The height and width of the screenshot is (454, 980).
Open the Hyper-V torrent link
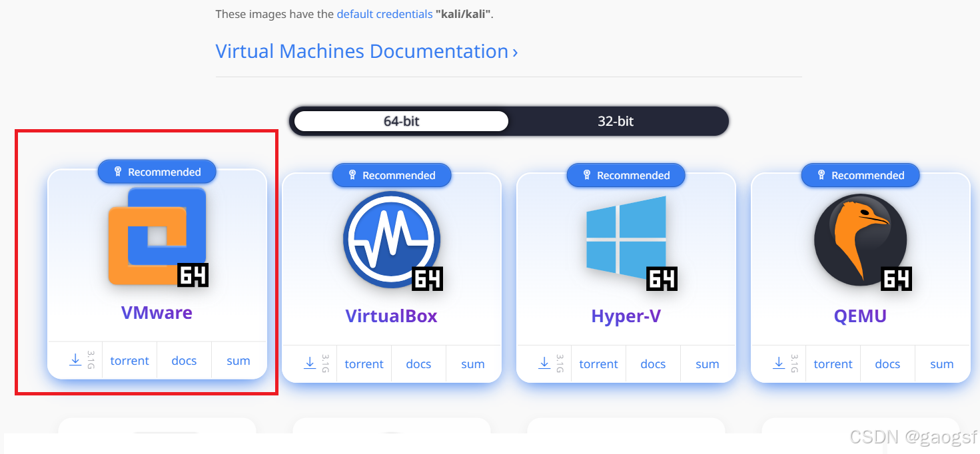pyautogui.click(x=598, y=364)
